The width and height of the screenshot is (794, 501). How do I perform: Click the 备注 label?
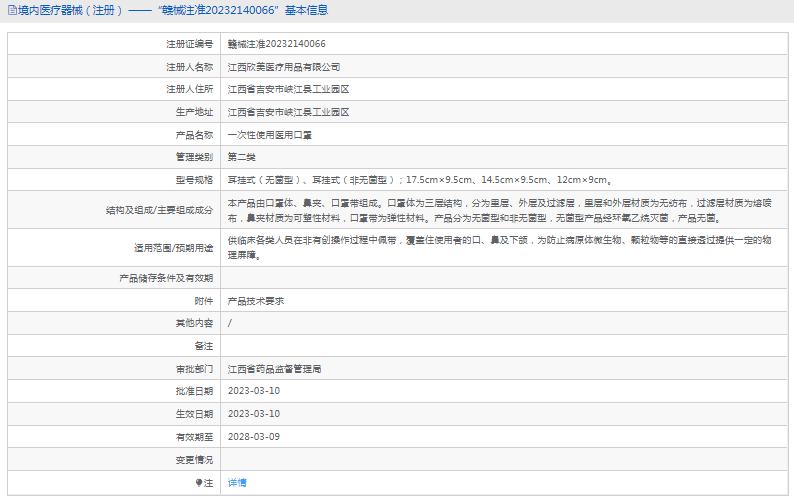coord(204,346)
